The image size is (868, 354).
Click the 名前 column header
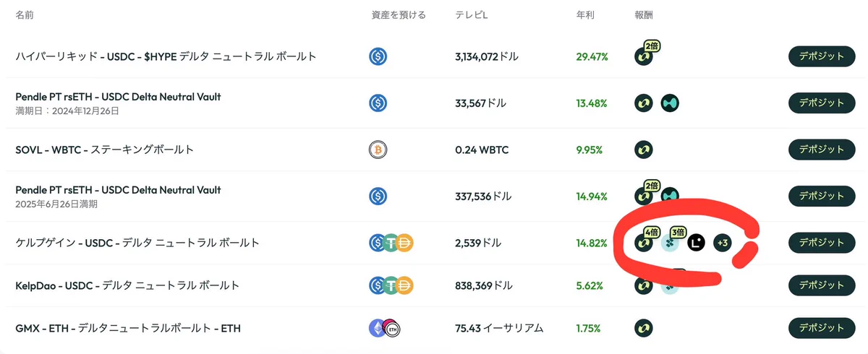coord(25,14)
